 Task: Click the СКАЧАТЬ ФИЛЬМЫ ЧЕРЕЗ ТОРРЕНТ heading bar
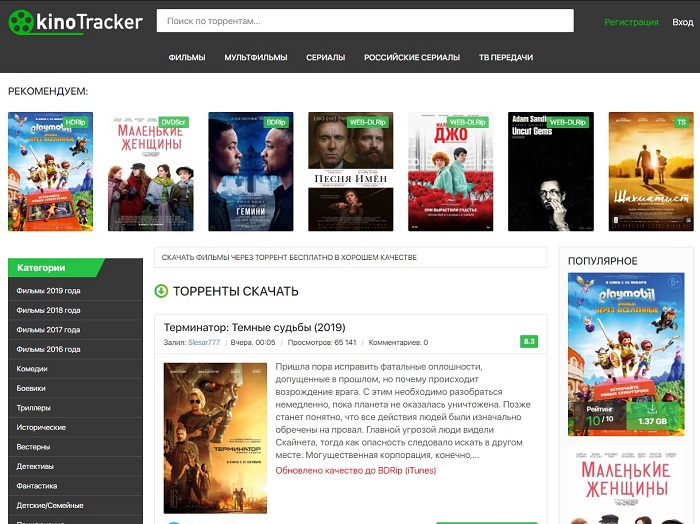point(350,258)
